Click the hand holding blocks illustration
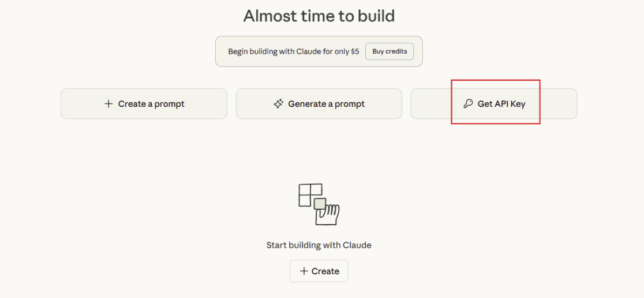 point(328,215)
